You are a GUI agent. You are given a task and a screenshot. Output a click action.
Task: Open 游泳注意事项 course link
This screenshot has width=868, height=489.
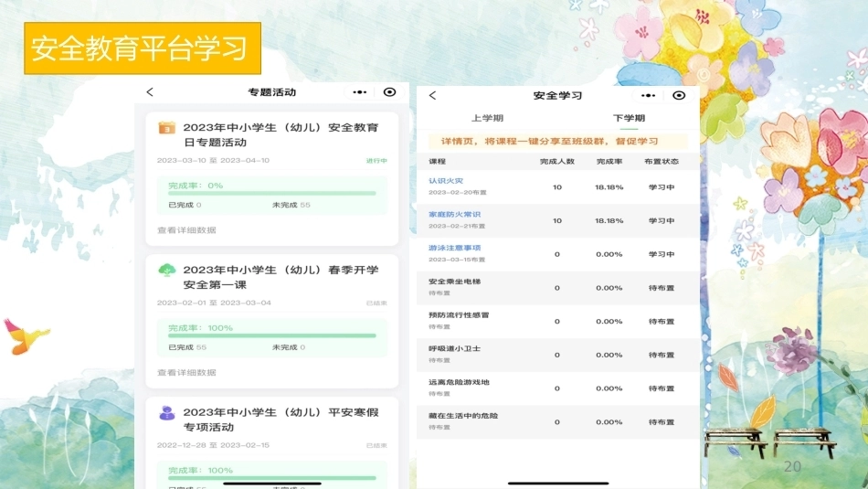(454, 248)
